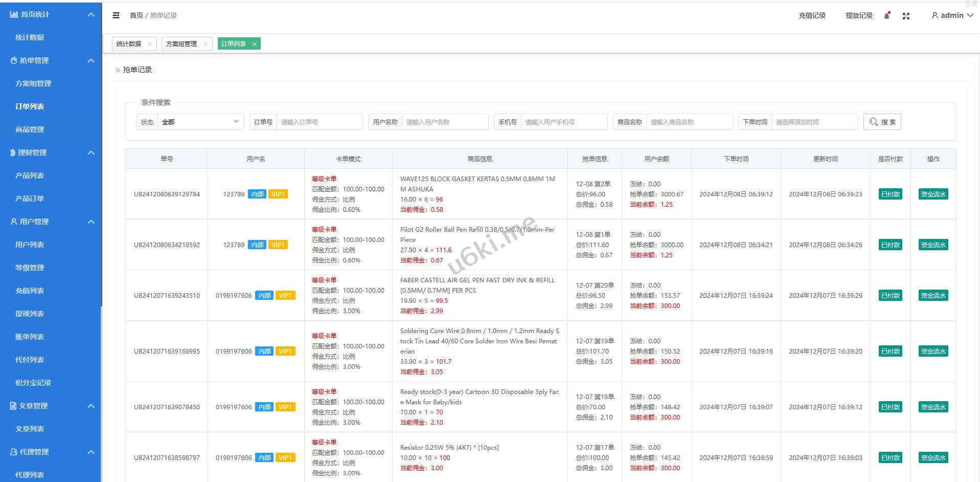Image resolution: width=980 pixels, height=482 pixels.
Task: Close the 统计数据 tab
Action: click(150, 44)
